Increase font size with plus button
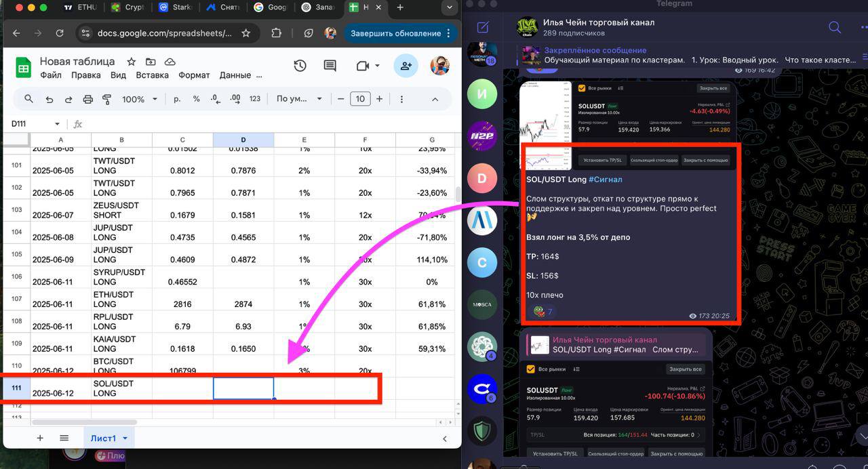The width and height of the screenshot is (868, 469). pyautogui.click(x=379, y=99)
